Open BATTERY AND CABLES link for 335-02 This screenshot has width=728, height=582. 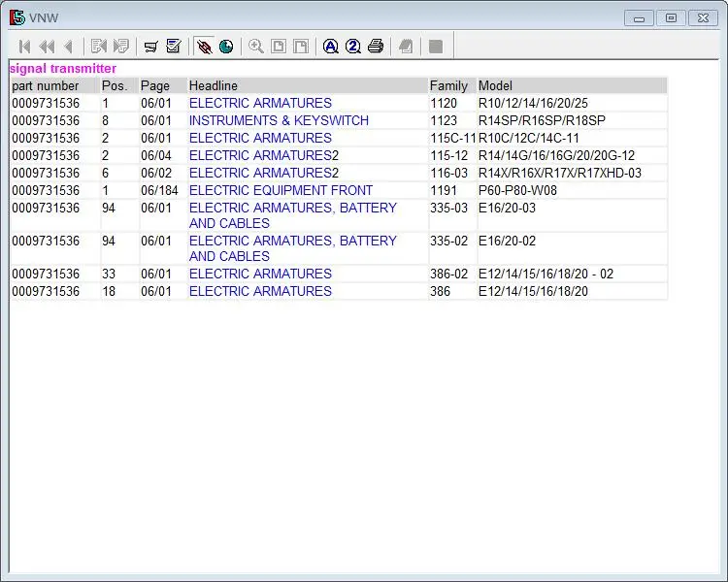pos(293,248)
